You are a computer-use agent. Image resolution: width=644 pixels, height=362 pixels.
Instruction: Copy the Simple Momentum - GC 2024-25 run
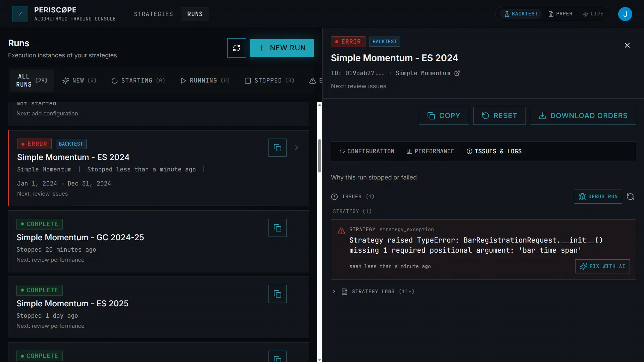[278, 228]
